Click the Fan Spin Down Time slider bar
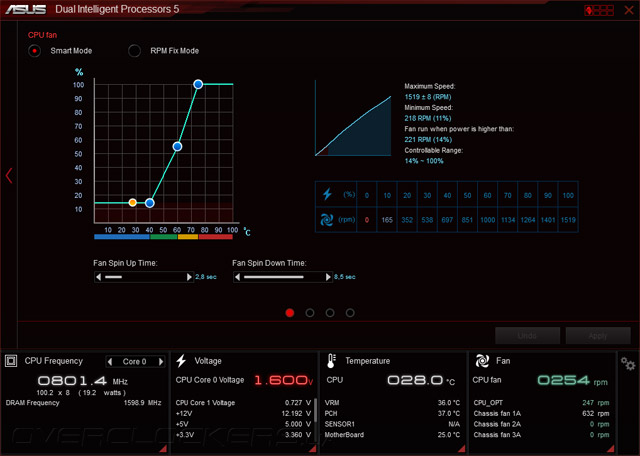 click(283, 277)
